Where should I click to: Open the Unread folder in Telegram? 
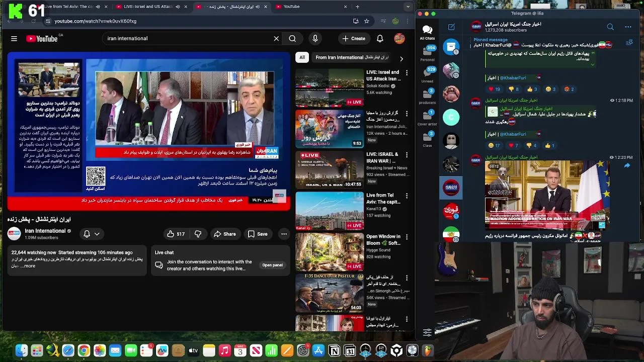(x=427, y=75)
